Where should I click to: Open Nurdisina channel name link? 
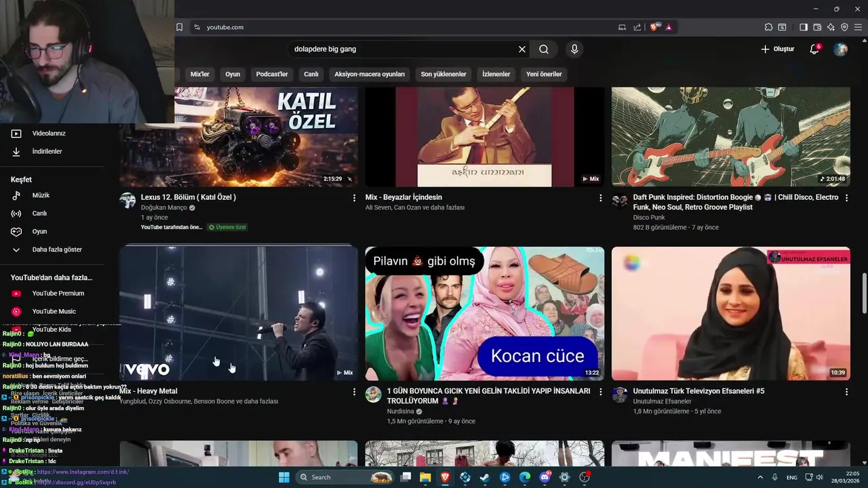[x=401, y=411]
